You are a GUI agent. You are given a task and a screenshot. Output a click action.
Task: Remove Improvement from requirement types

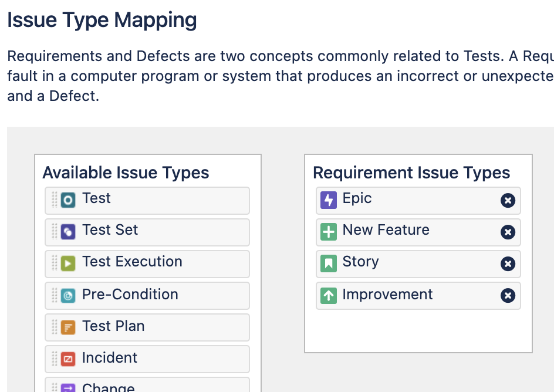(508, 295)
